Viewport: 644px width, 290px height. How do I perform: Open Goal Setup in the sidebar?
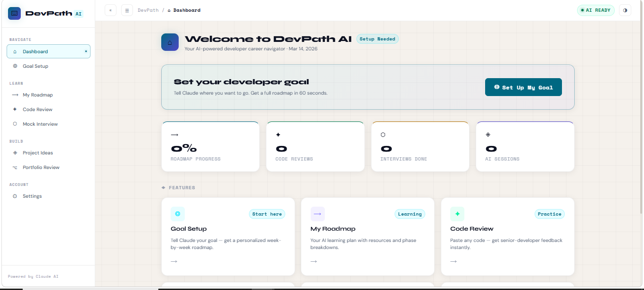(x=48, y=66)
